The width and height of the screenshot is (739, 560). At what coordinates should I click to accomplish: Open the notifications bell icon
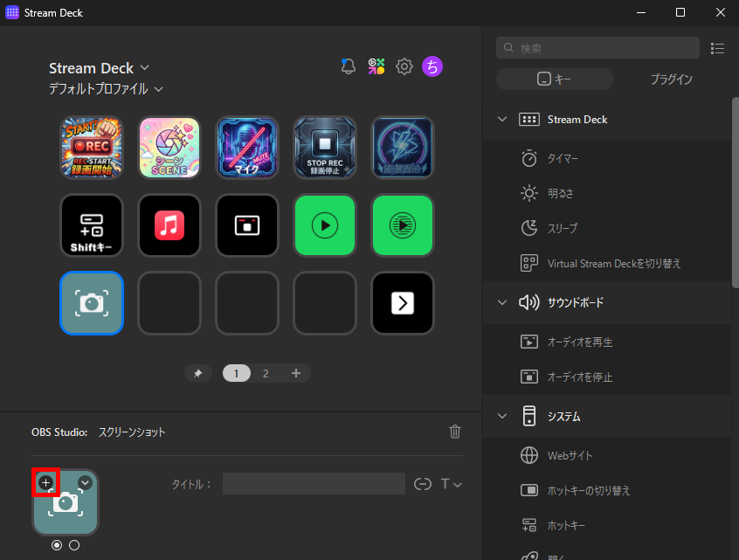[348, 66]
